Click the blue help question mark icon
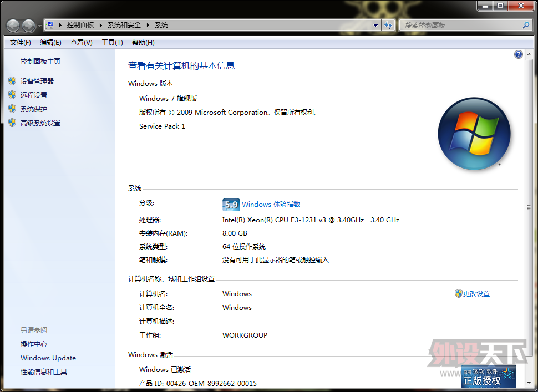Image resolution: width=538 pixels, height=392 pixels. point(519,54)
